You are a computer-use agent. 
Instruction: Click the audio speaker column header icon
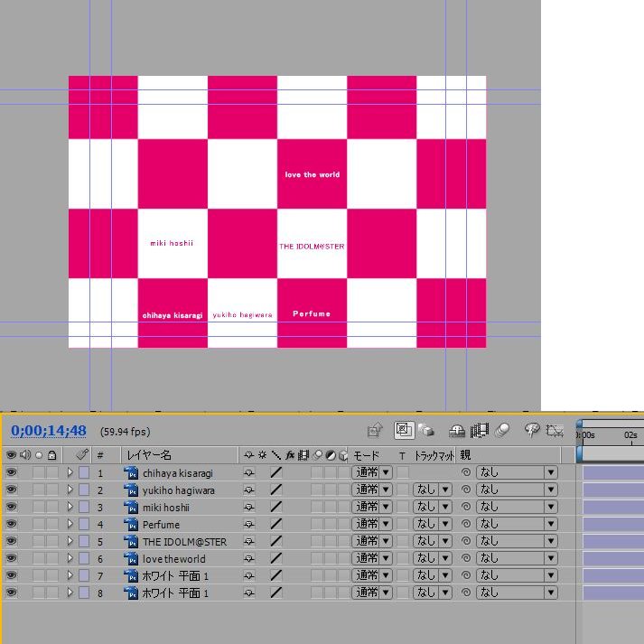pos(25,454)
